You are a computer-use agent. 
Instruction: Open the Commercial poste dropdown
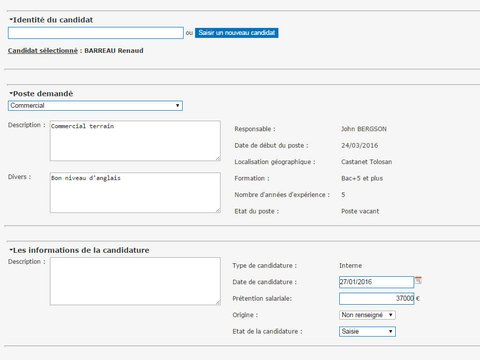95,106
